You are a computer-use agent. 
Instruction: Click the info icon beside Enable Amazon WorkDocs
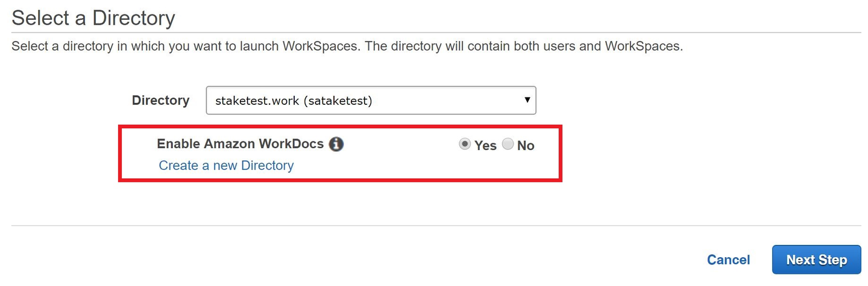(336, 145)
